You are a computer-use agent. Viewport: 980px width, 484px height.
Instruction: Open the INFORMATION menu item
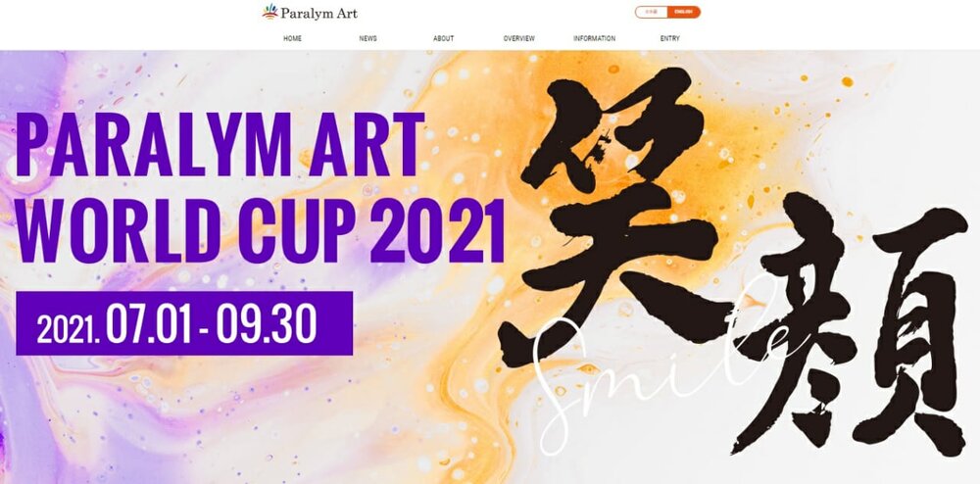595,39
